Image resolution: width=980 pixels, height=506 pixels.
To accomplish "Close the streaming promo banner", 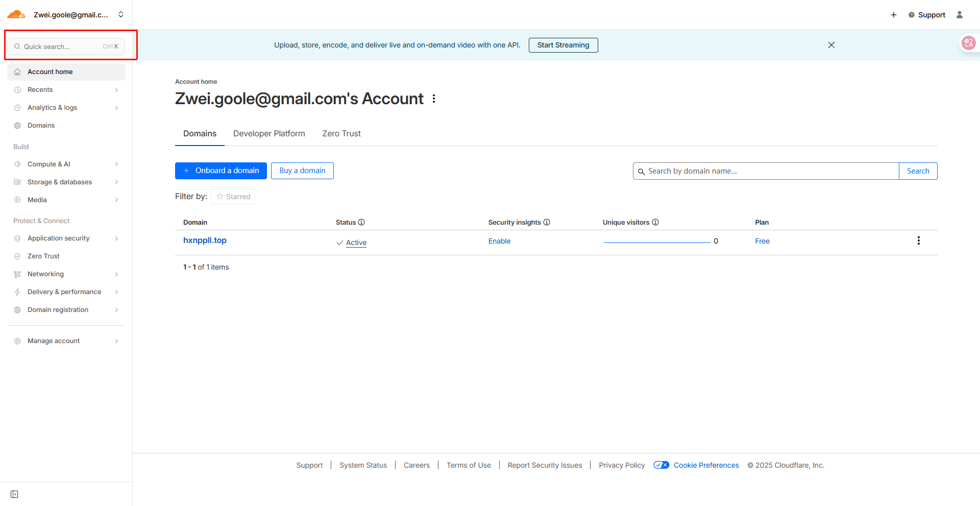I will tap(831, 45).
